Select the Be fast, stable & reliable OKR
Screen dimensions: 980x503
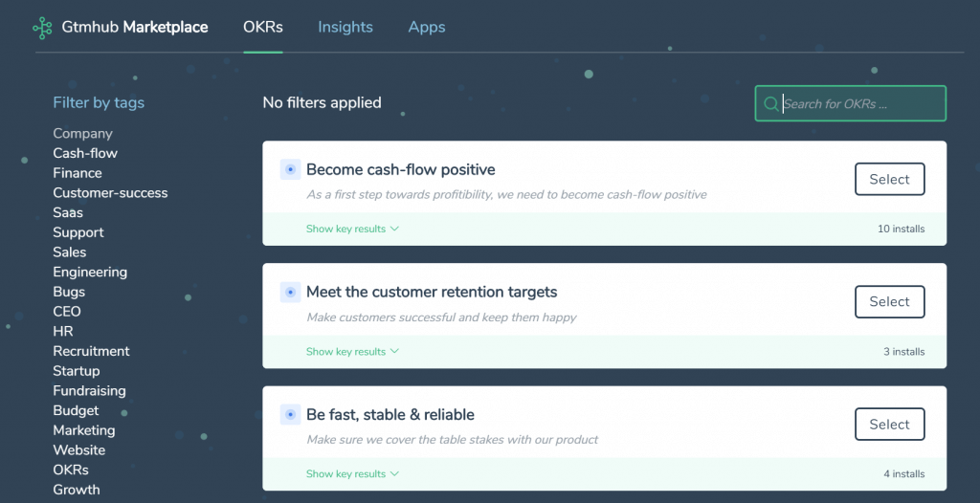889,425
